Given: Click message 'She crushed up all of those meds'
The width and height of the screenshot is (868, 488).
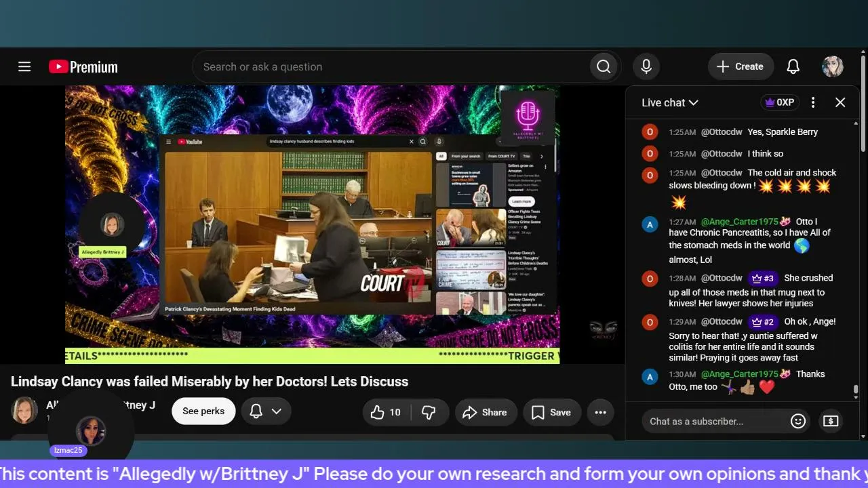Looking at the screenshot, I should point(751,290).
